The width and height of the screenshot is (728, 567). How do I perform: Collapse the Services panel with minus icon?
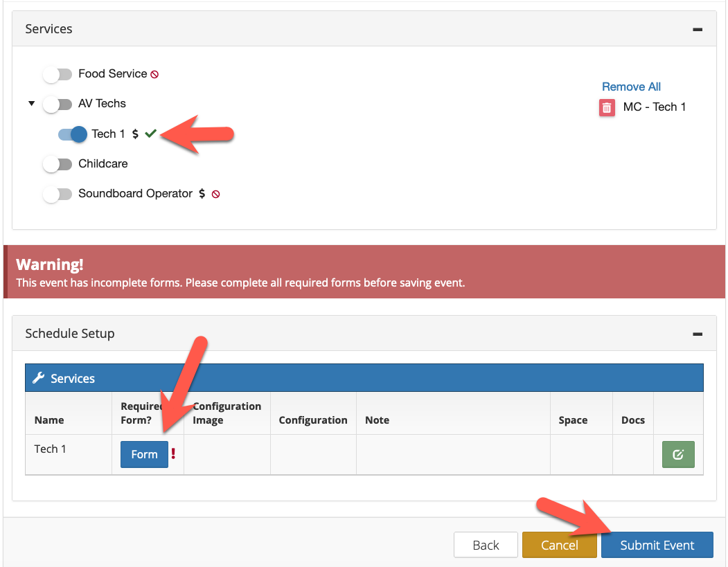click(x=697, y=29)
